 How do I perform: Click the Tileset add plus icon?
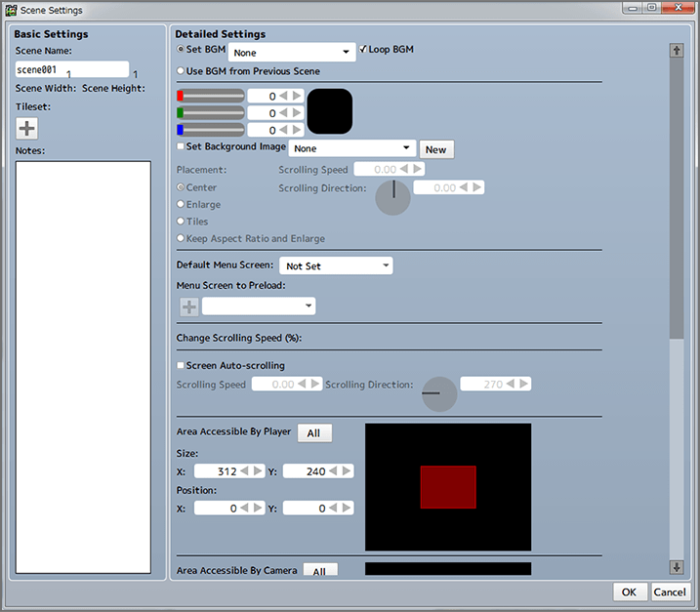pos(27,128)
